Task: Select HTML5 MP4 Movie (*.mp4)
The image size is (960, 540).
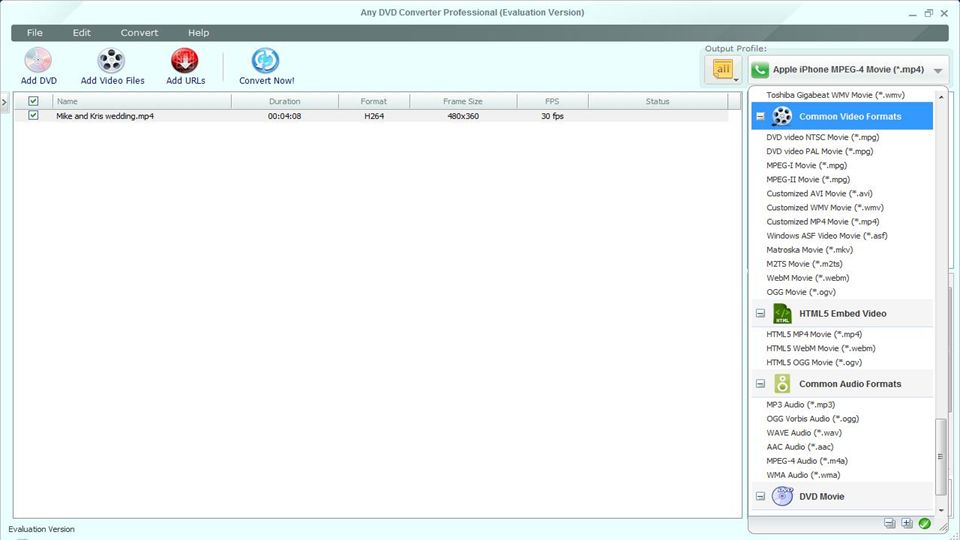Action: tap(814, 334)
